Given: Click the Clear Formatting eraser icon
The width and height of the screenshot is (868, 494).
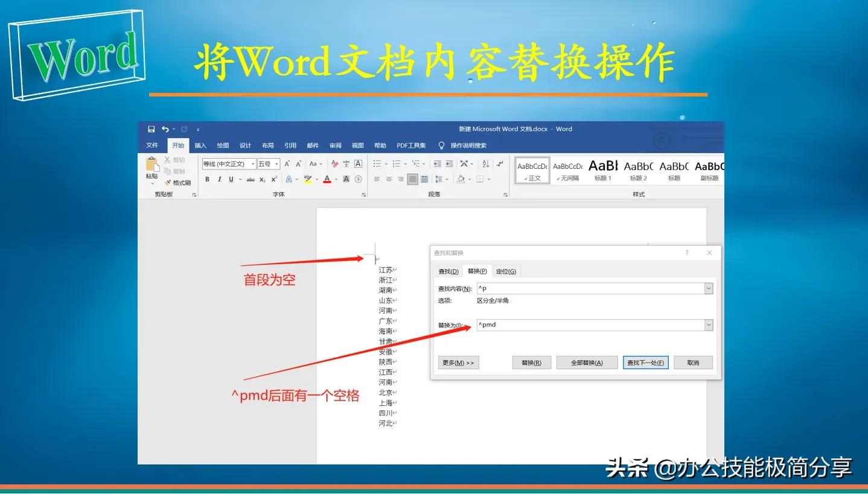Looking at the screenshot, I should pyautogui.click(x=335, y=164).
